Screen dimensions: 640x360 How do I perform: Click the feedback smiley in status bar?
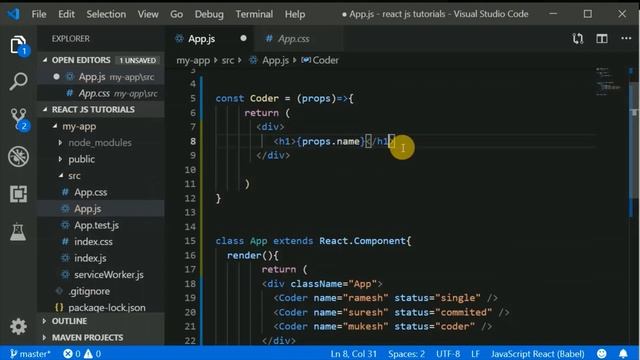tap(602, 353)
